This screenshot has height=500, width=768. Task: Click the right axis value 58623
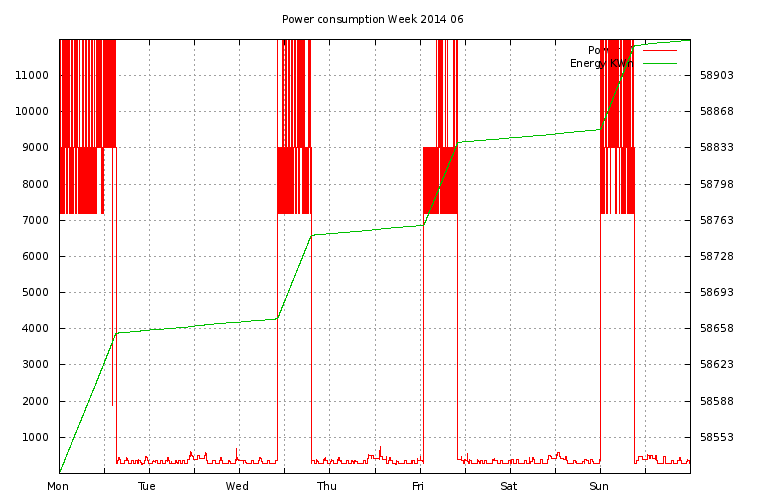(x=717, y=364)
